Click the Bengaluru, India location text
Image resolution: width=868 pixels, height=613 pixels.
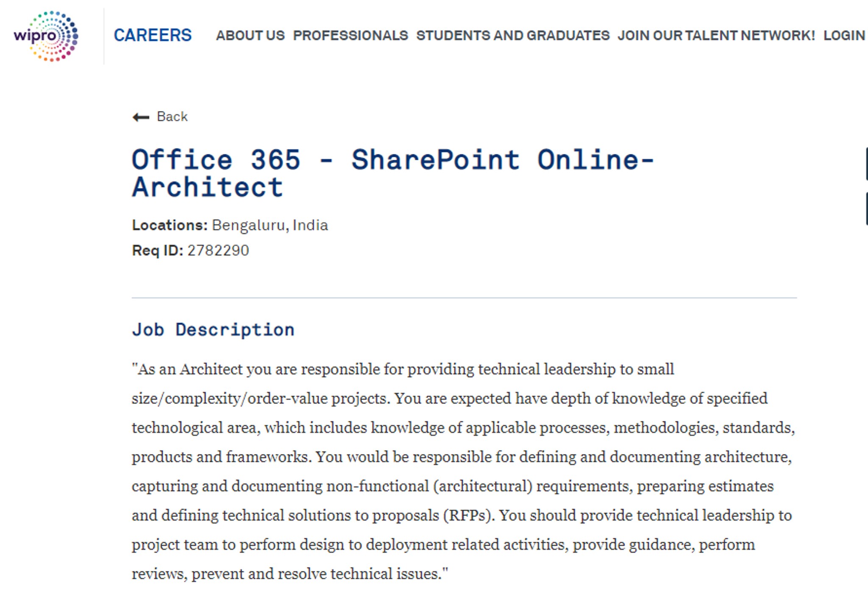[270, 225]
